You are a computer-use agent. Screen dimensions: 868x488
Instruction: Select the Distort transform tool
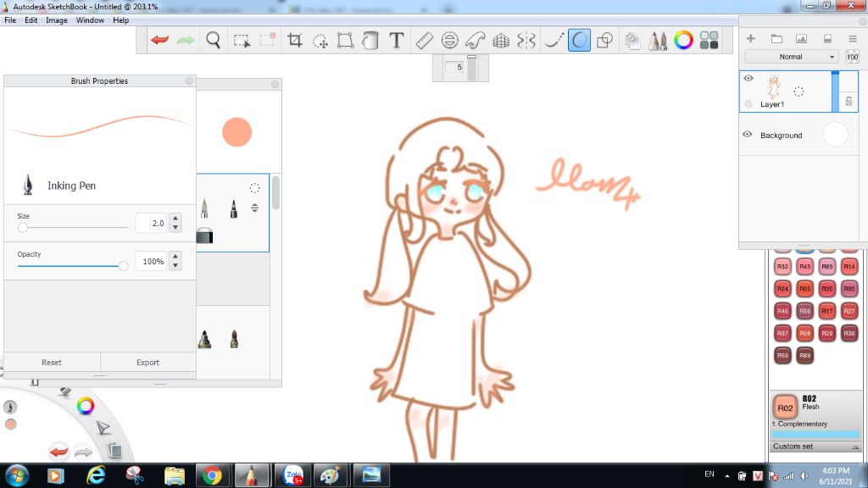(346, 40)
